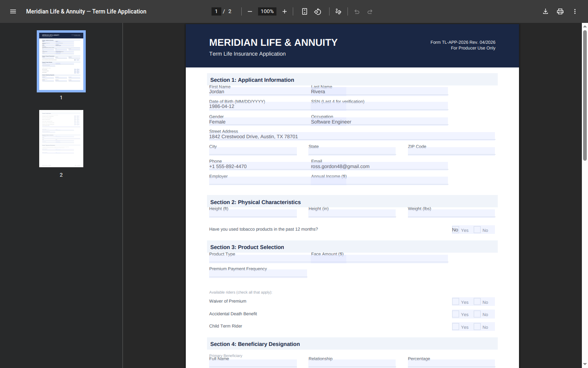This screenshot has height=368, width=588.
Task: Click the redo arrow
Action: coord(370,11)
